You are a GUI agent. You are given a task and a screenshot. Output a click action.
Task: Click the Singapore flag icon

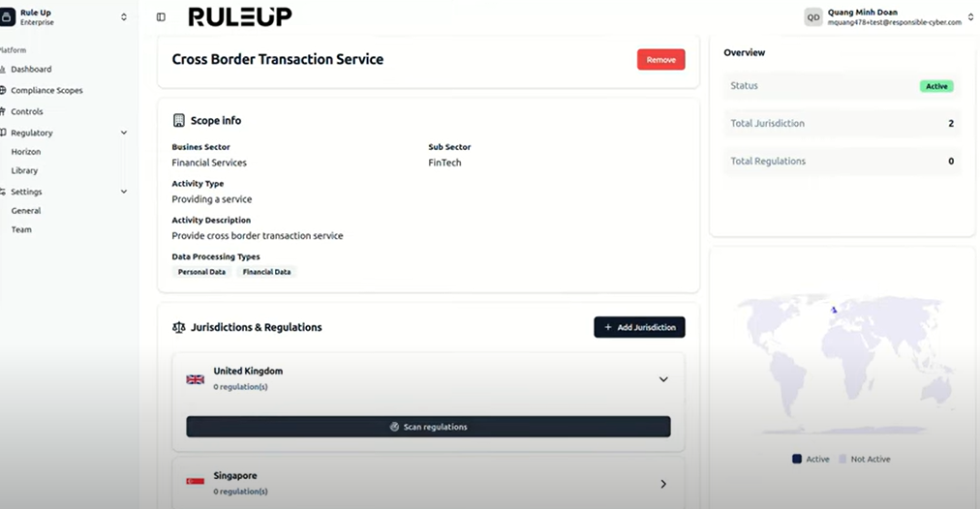coord(195,482)
